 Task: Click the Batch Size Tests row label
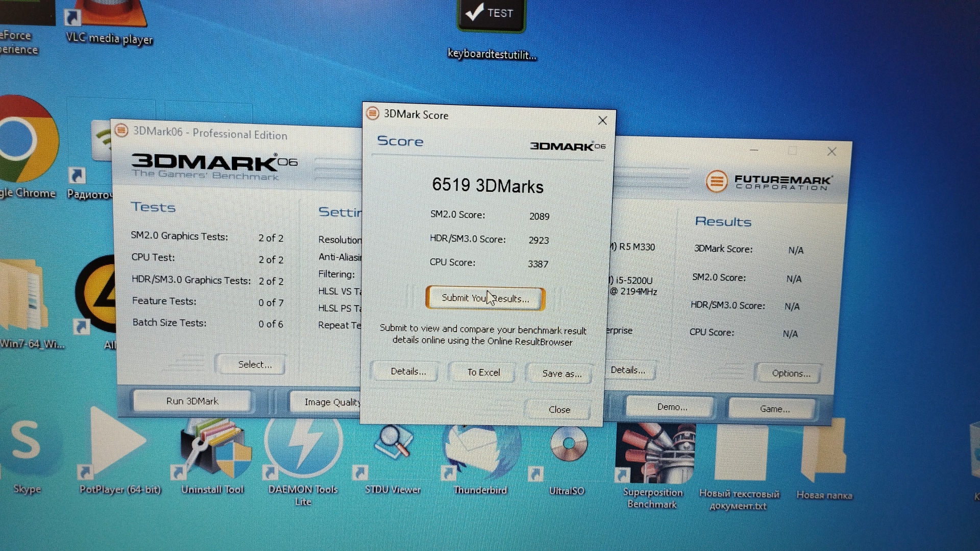(169, 322)
